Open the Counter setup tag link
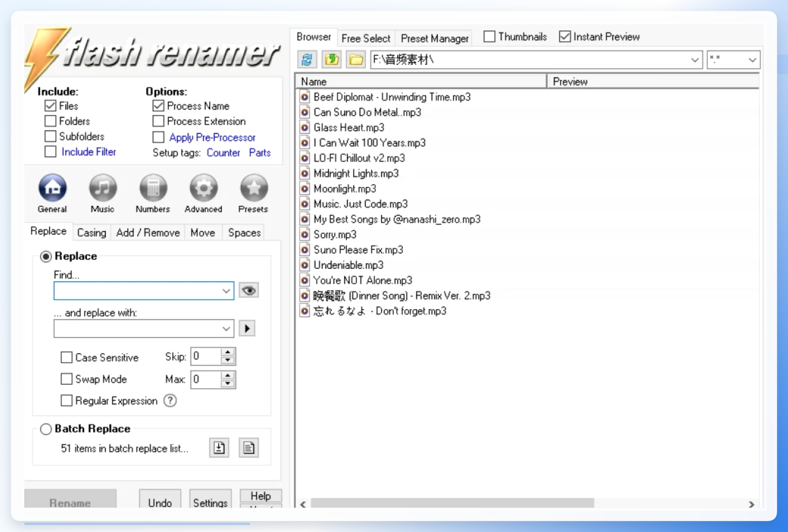The width and height of the screenshot is (788, 532). 224,153
